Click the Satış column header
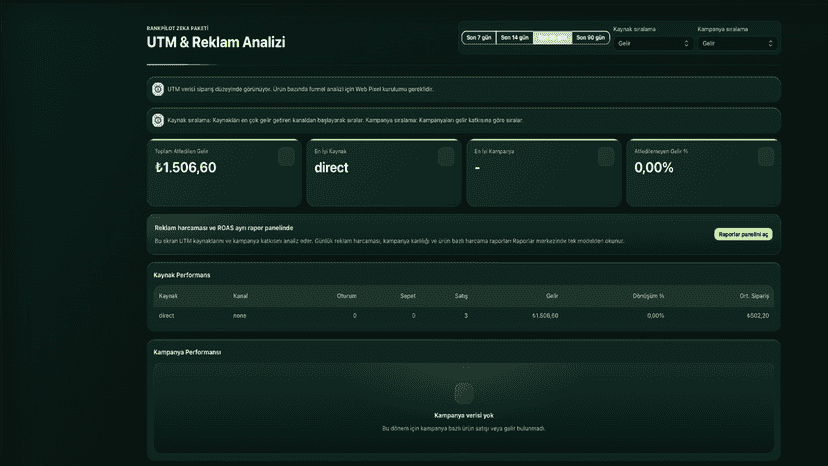Viewport: 828px width, 466px height. tap(461, 296)
